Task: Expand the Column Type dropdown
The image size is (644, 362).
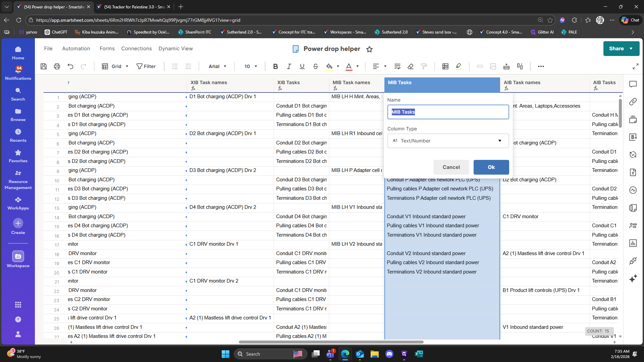Action: tap(448, 141)
